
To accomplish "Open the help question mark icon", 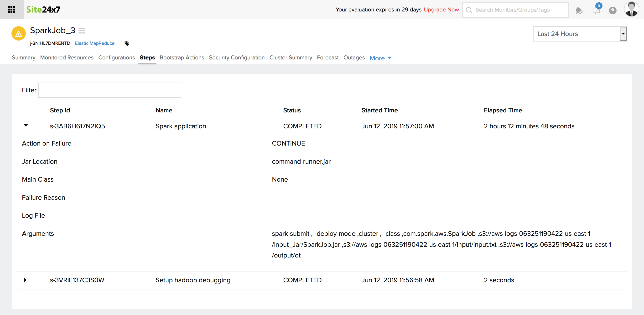I will click(613, 10).
